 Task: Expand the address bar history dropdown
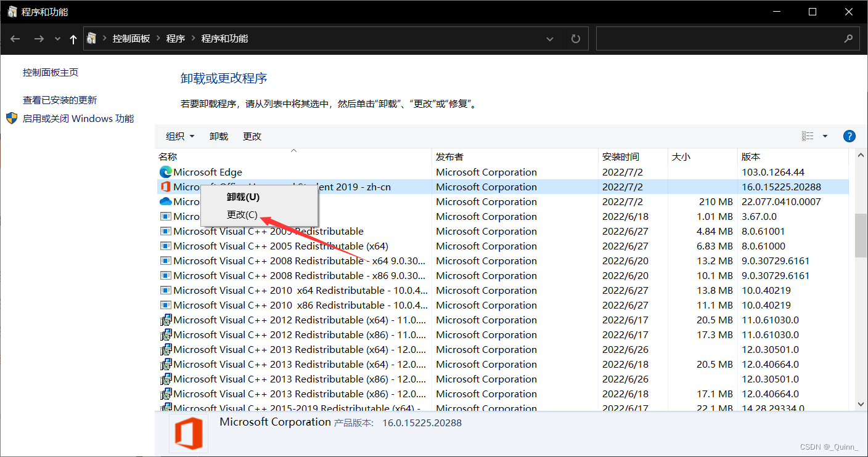coord(551,39)
